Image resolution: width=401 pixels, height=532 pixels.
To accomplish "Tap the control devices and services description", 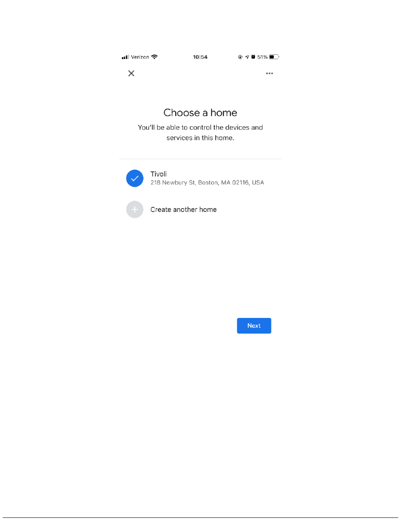I will 200,133.
